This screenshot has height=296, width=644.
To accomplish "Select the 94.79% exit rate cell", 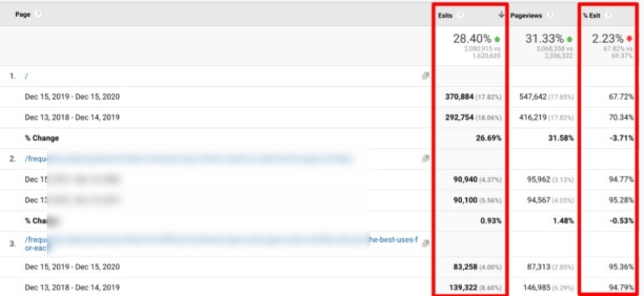I will [x=621, y=287].
